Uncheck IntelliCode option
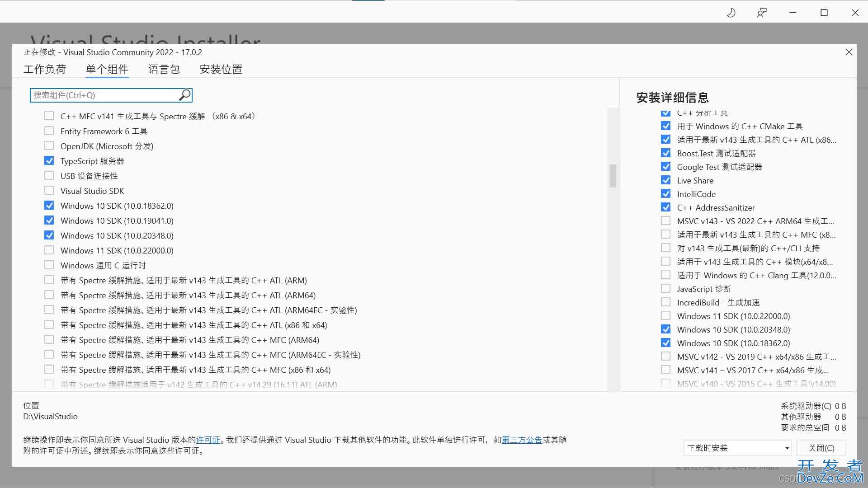Screen dimensions: 868x488 click(x=665, y=194)
